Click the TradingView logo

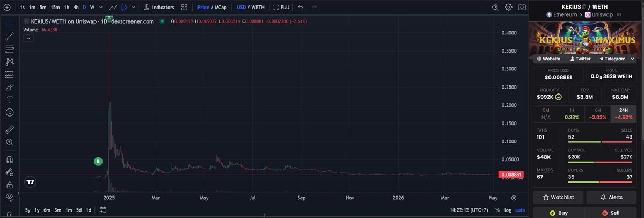[x=31, y=182]
